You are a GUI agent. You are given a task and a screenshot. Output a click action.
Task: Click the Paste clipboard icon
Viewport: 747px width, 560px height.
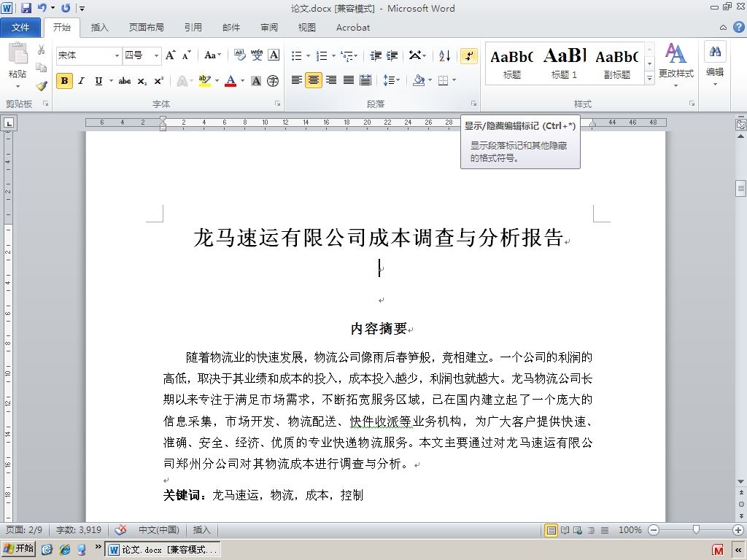[18, 53]
